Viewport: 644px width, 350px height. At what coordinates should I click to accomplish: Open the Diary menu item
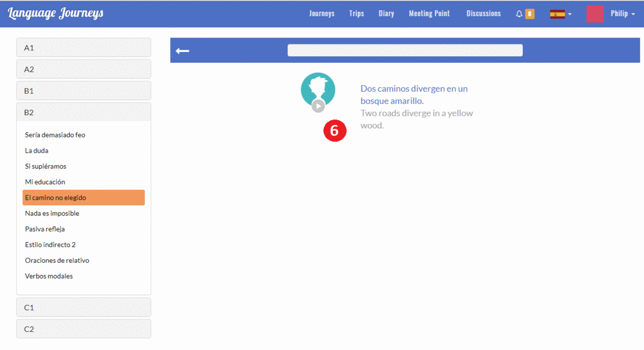(x=386, y=14)
